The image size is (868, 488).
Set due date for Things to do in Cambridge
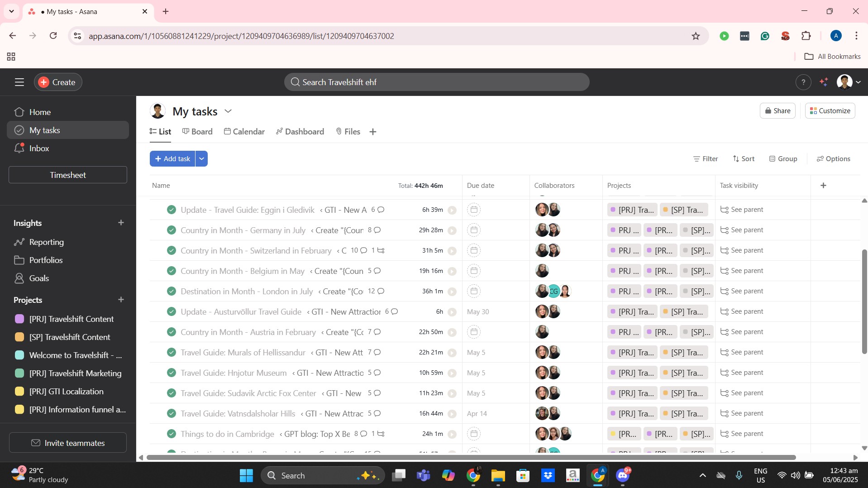(x=474, y=434)
